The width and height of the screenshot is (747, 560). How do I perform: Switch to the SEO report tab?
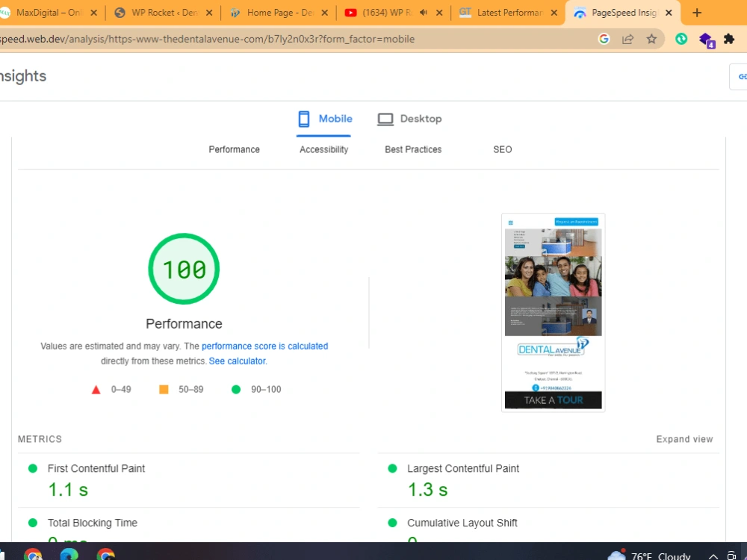(502, 149)
